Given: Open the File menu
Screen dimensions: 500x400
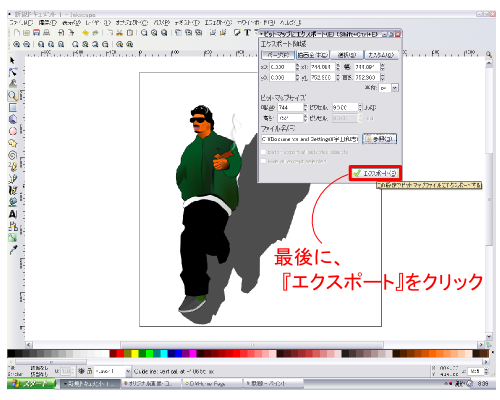Looking at the screenshot, I should (21, 23).
